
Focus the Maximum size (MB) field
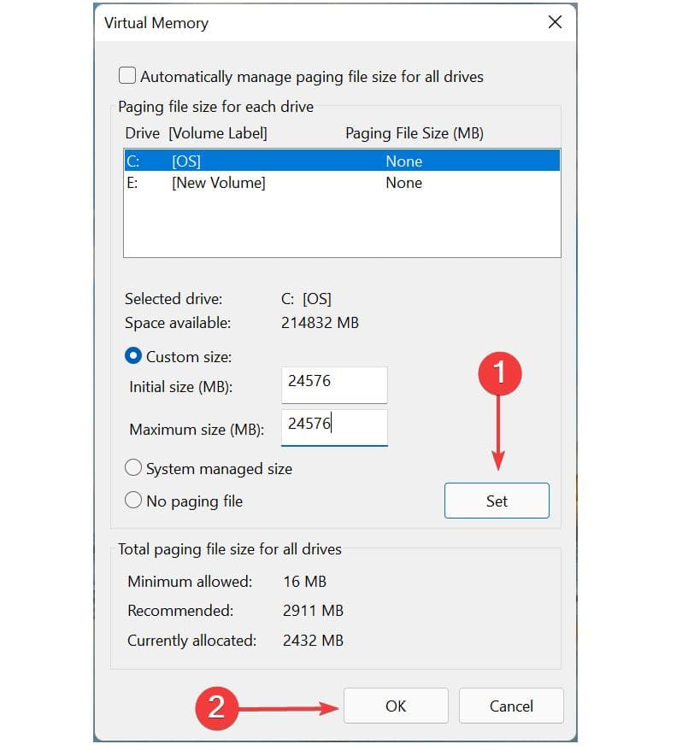click(x=334, y=426)
